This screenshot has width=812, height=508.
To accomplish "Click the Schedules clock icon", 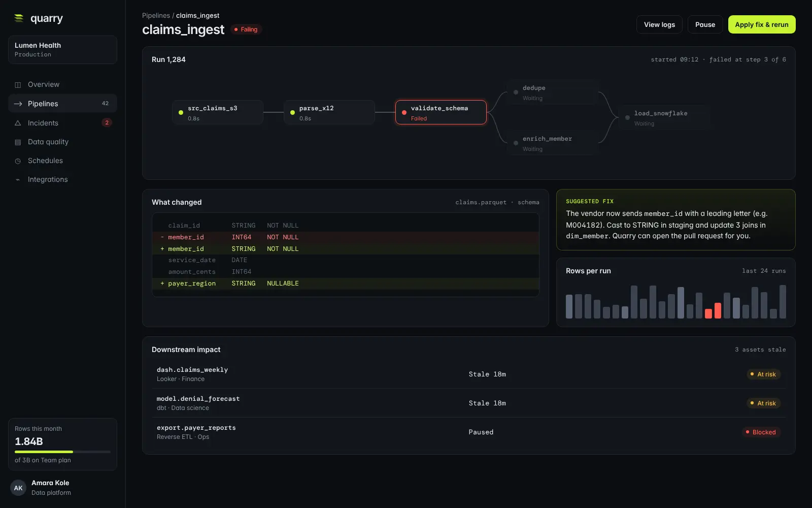I will click(x=18, y=161).
